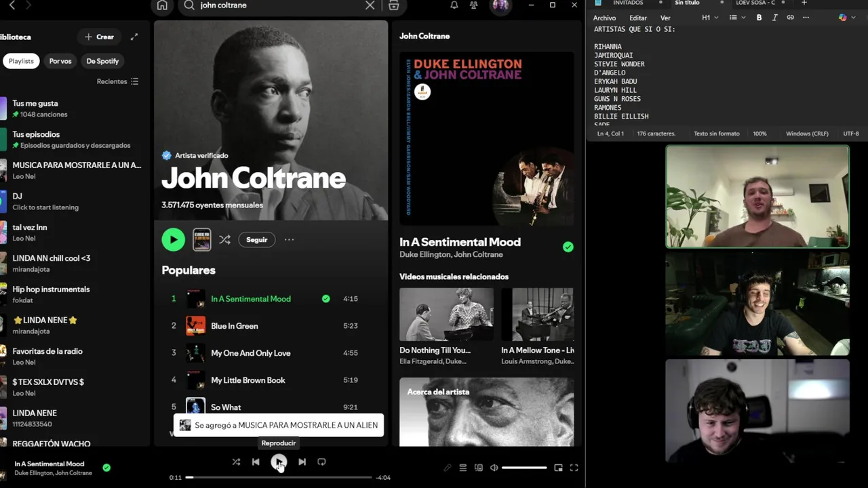
Task: Select the Por vos filter chip
Action: [x=60, y=61]
